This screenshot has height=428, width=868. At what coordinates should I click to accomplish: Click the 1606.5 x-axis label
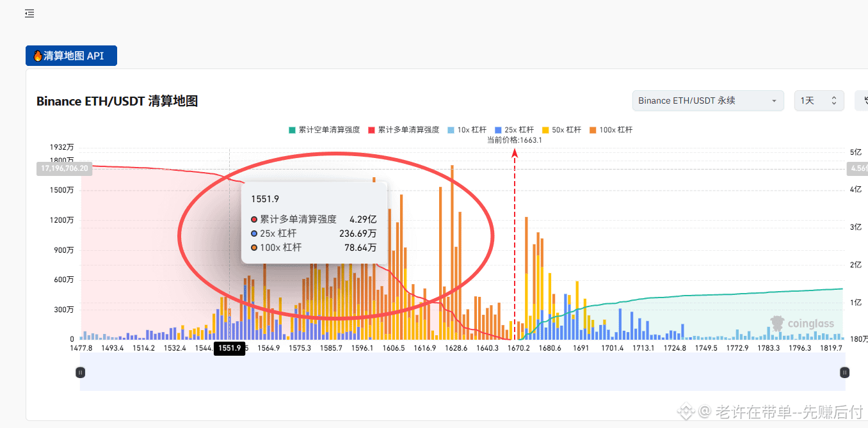394,348
